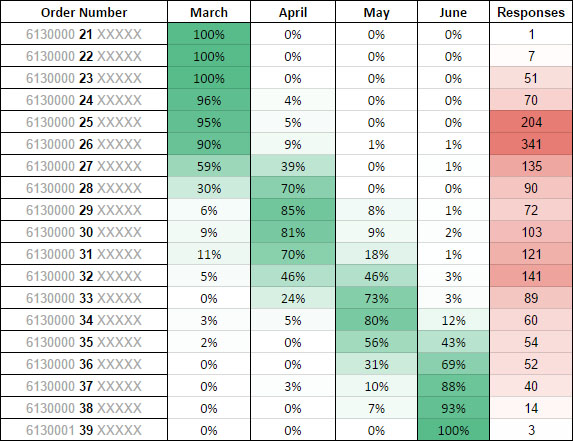Image resolution: width=573 pixels, height=441 pixels.
Task: Click the 341 responses cell
Action: [x=531, y=144]
